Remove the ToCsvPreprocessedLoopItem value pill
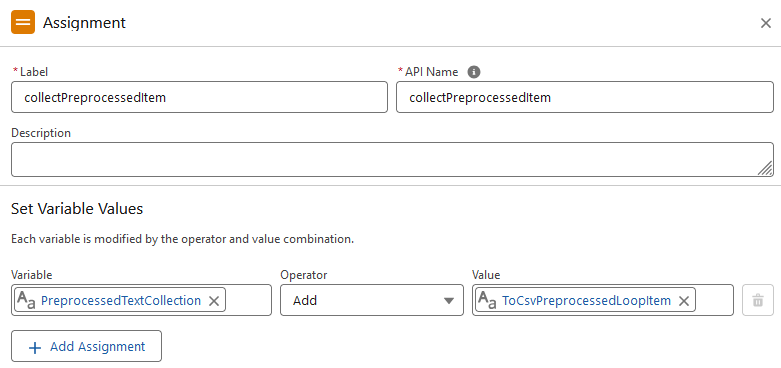Viewport: 781px width, 368px height. point(684,301)
